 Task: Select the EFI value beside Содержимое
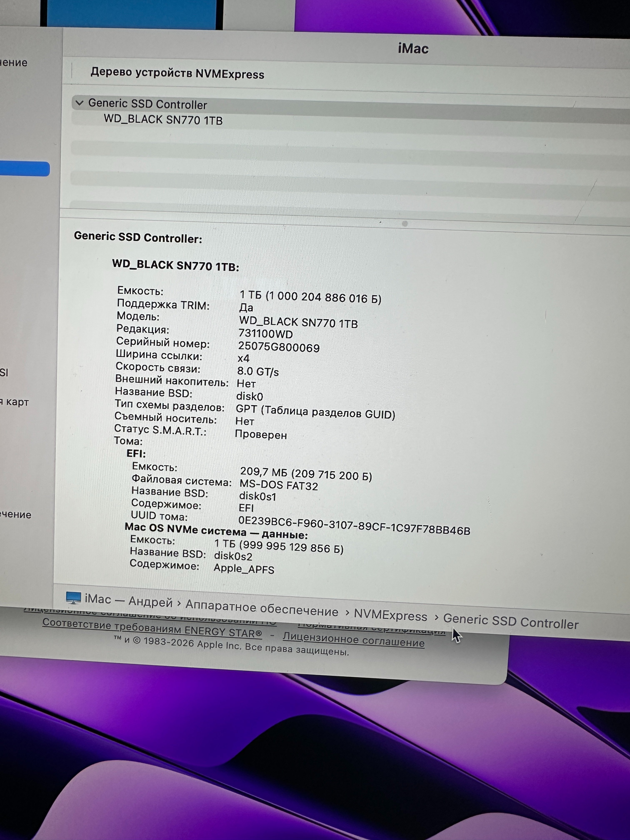pyautogui.click(x=246, y=508)
